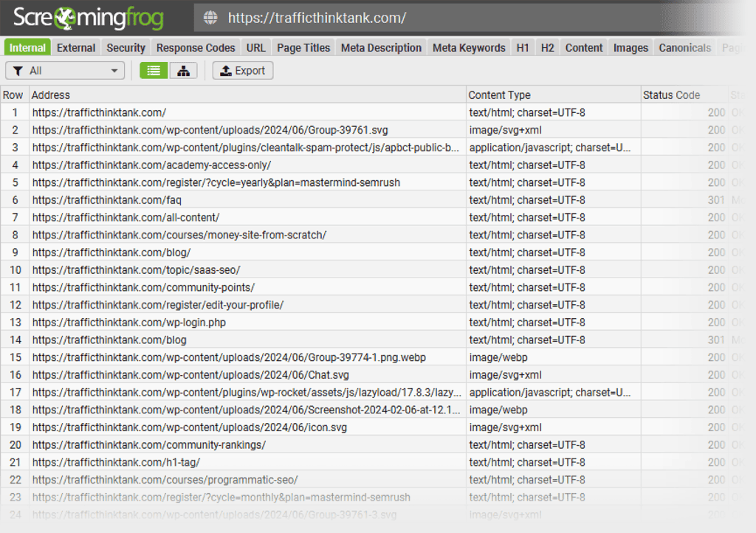Open the All filter dropdown
Viewport: 756px width, 533px height.
click(65, 71)
